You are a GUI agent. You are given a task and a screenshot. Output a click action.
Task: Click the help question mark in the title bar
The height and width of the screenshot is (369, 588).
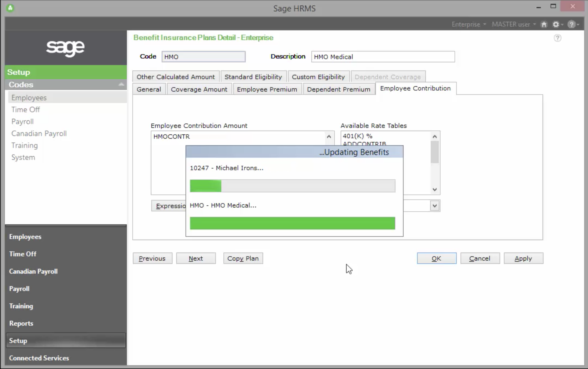[572, 24]
